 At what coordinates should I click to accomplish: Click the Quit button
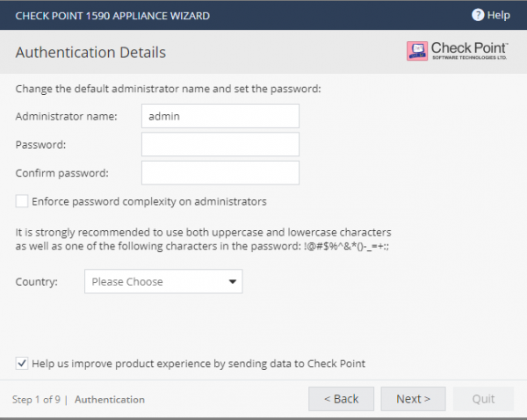point(483,399)
